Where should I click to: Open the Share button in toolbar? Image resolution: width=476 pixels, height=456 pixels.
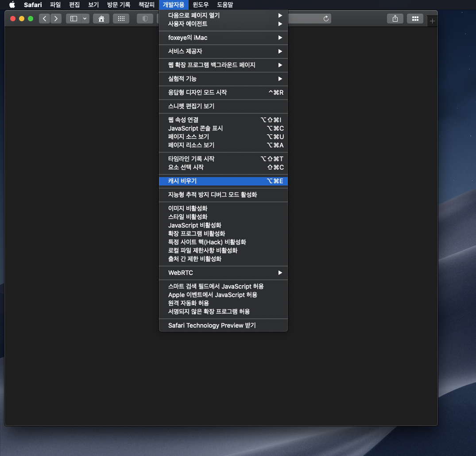pos(395,19)
